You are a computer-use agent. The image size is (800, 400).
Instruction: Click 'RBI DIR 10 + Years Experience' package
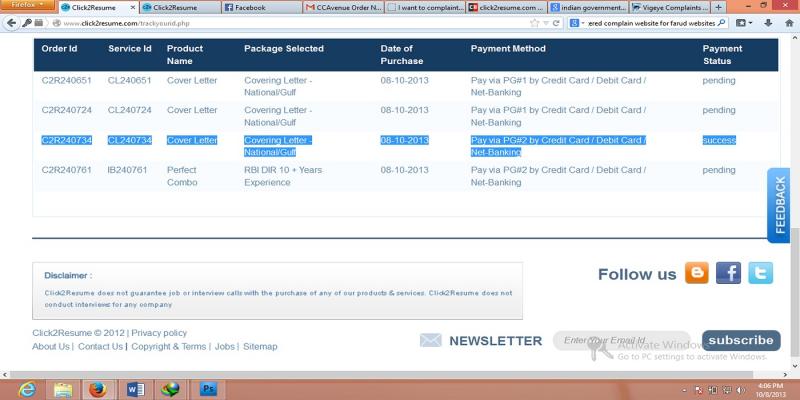283,176
